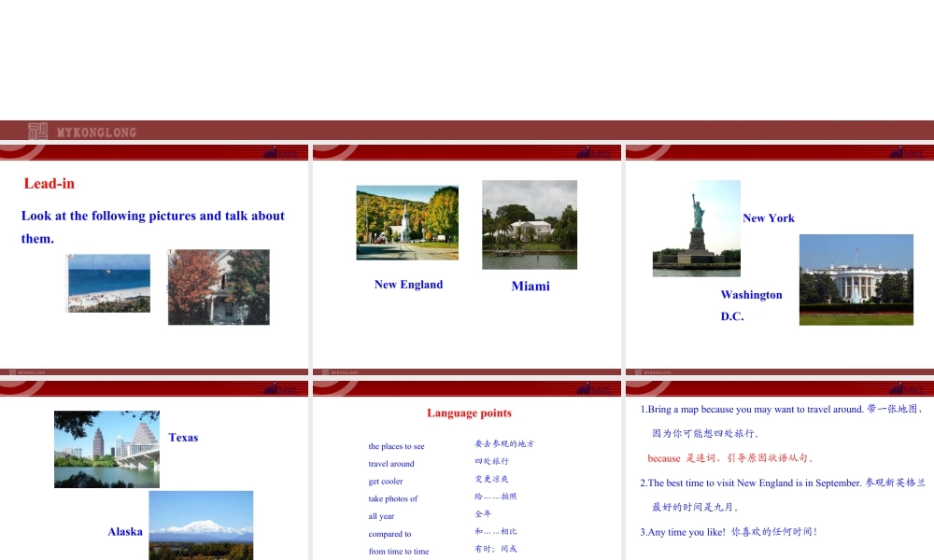
Task: Click the Alaska snowy mountain photo
Action: (201, 525)
